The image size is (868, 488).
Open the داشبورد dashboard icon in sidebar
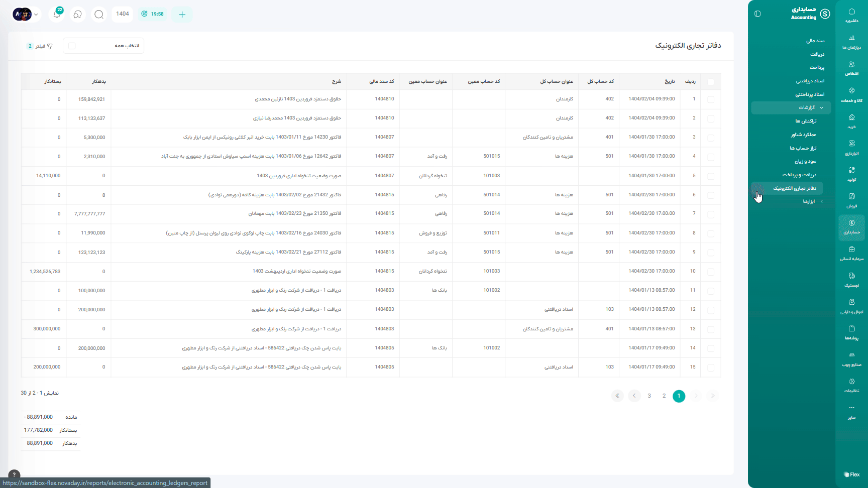click(851, 15)
